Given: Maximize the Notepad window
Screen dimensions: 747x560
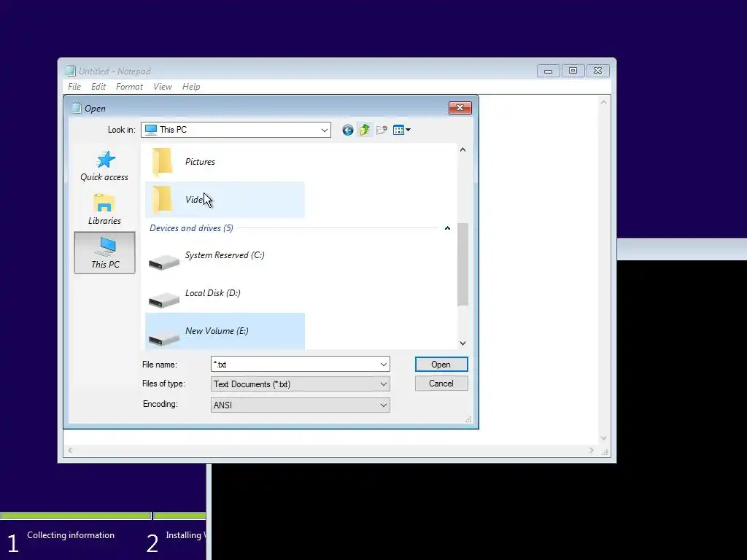Looking at the screenshot, I should coord(573,71).
